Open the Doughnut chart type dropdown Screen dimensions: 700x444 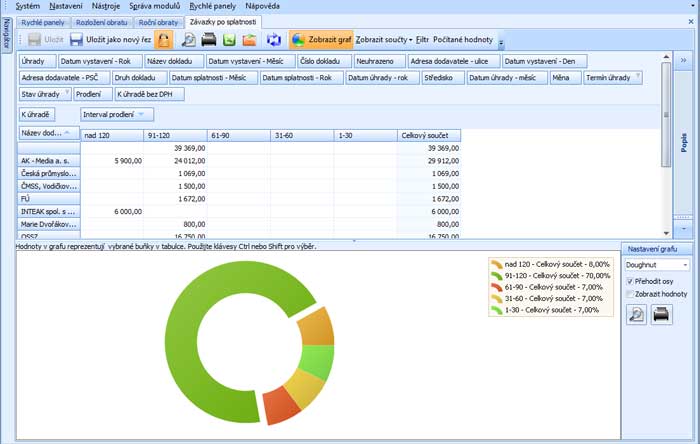[x=684, y=265]
